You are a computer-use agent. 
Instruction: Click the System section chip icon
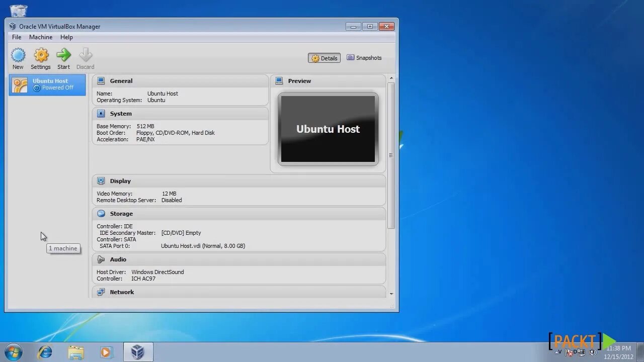coord(101,114)
